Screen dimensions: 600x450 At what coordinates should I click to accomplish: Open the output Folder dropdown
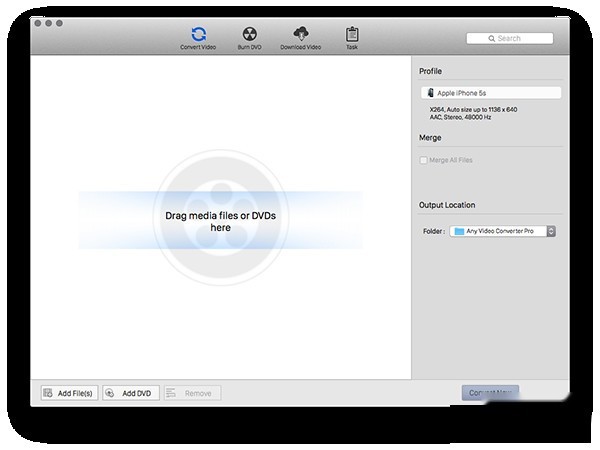(502, 231)
